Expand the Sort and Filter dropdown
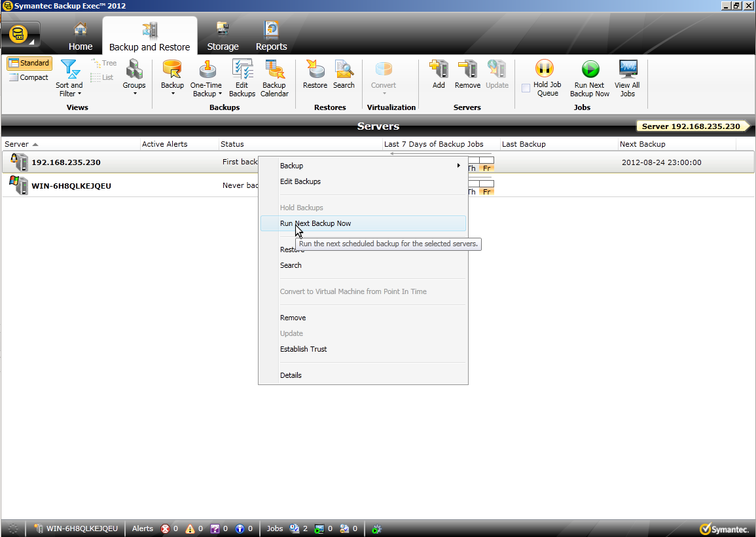This screenshot has height=537, width=756. [69, 79]
